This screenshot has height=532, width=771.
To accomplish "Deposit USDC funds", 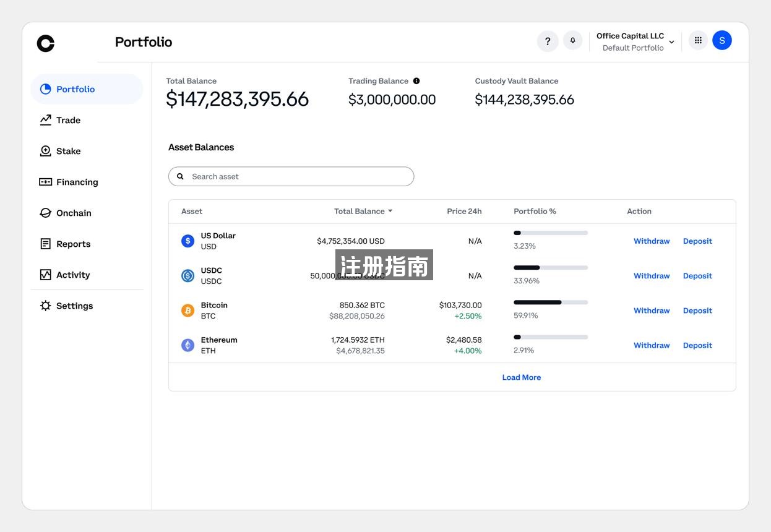I will pyautogui.click(x=697, y=276).
